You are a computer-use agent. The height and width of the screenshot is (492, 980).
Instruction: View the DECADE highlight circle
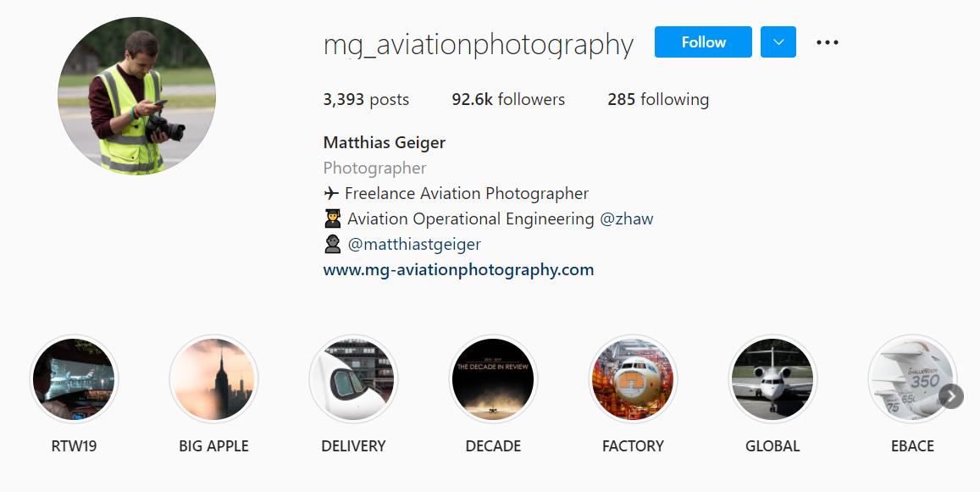click(x=493, y=379)
